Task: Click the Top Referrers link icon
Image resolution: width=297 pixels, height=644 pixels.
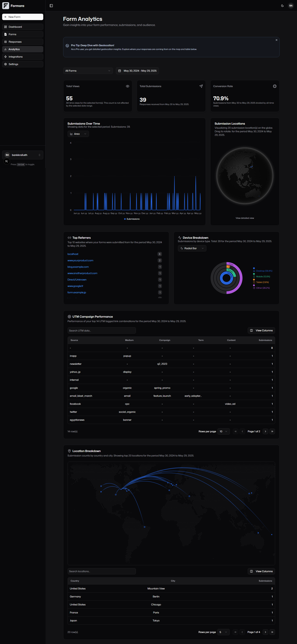Action: 69,238
